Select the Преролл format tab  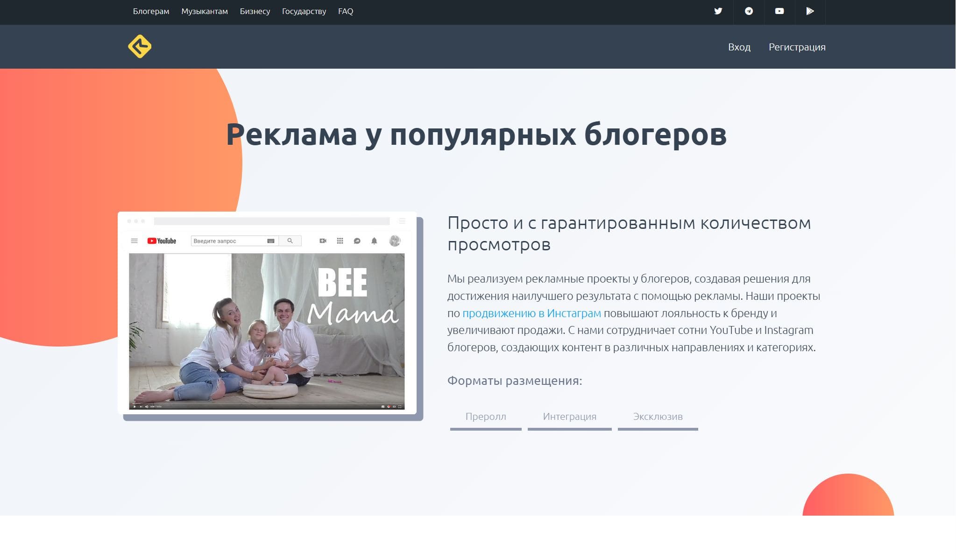point(486,417)
